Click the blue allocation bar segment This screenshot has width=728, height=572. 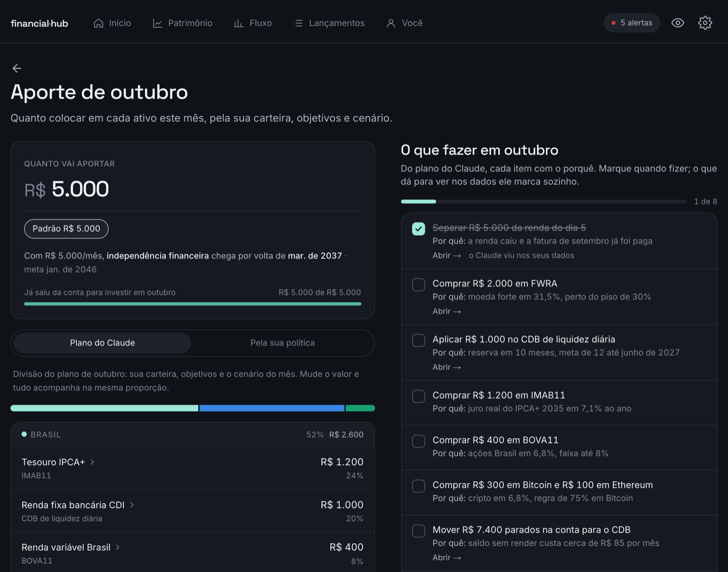coord(272,408)
